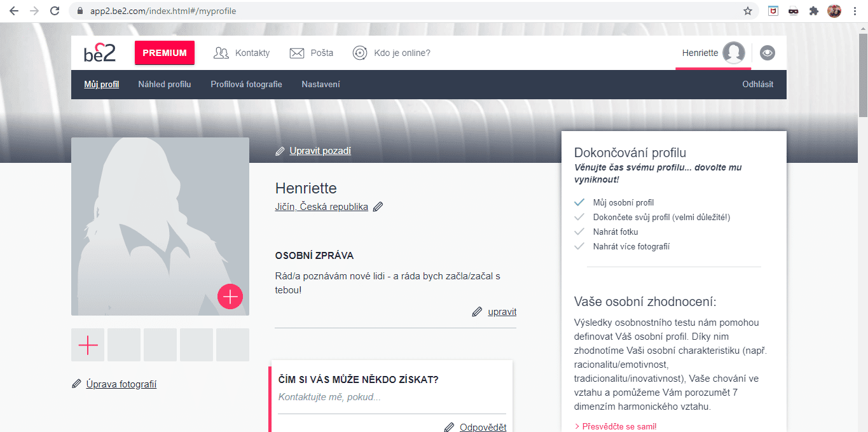Add photo in the first thumbnail slot
Viewport: 868px width, 432px height.
[88, 345]
